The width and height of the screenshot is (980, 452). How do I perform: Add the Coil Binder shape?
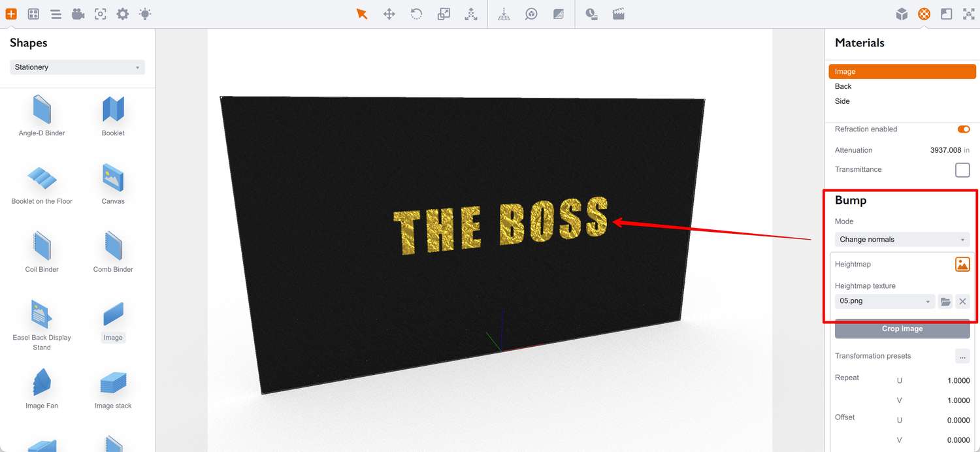coord(42,252)
